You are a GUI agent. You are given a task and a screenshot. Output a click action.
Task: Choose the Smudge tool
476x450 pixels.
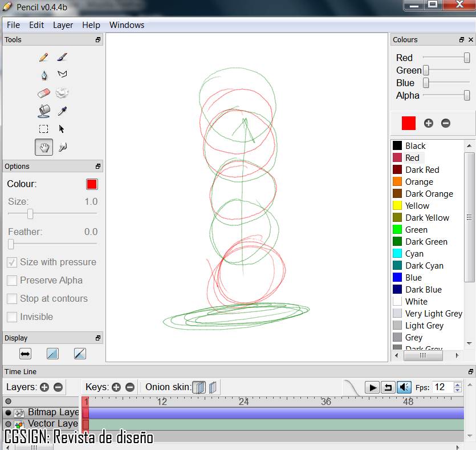63,92
